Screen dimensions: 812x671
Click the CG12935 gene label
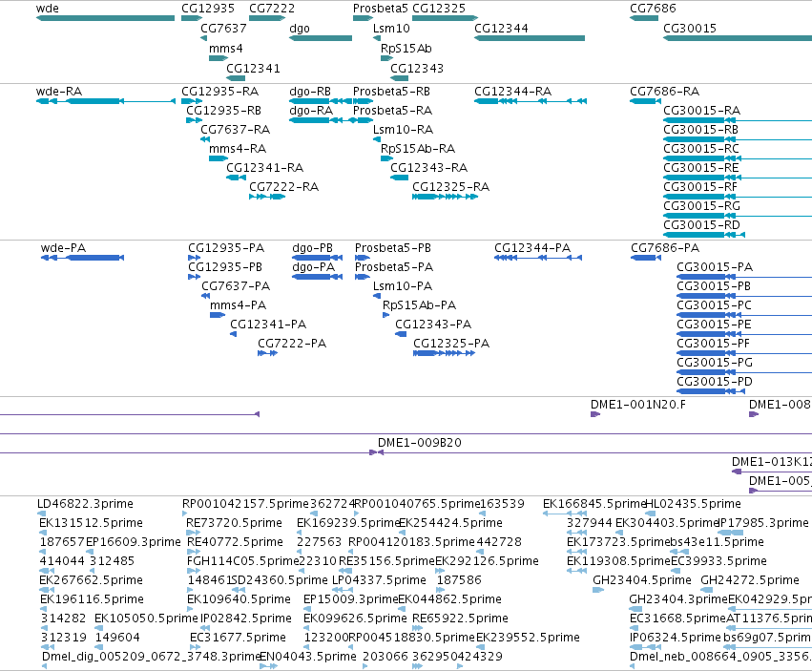[208, 9]
